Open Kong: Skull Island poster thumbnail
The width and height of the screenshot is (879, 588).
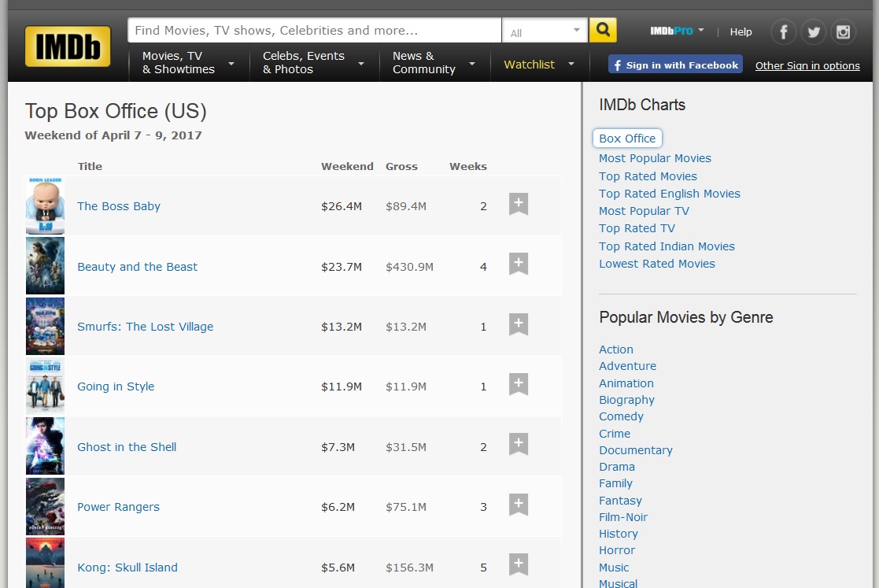pos(45,563)
